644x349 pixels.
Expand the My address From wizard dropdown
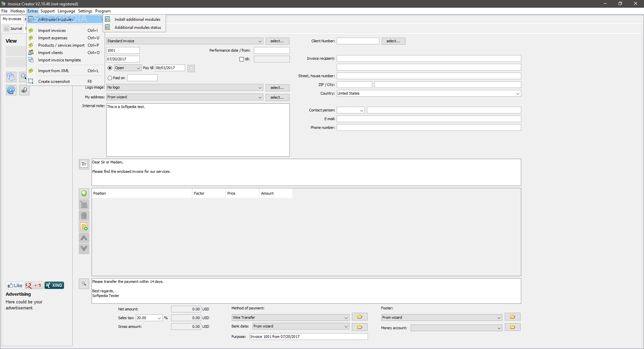[x=260, y=97]
